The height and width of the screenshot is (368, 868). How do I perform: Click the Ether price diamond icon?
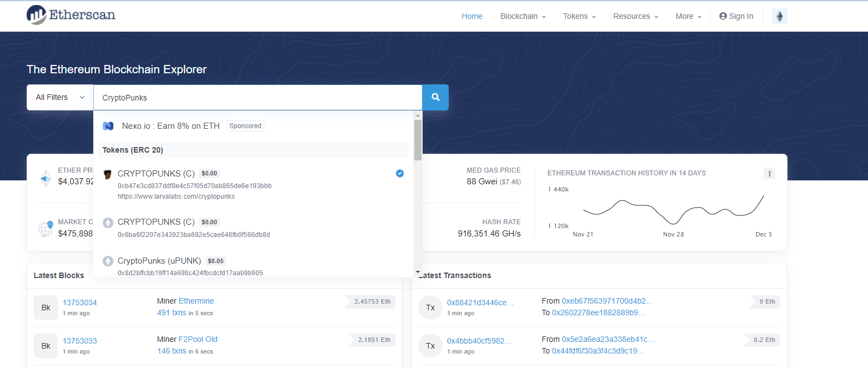[x=45, y=178]
